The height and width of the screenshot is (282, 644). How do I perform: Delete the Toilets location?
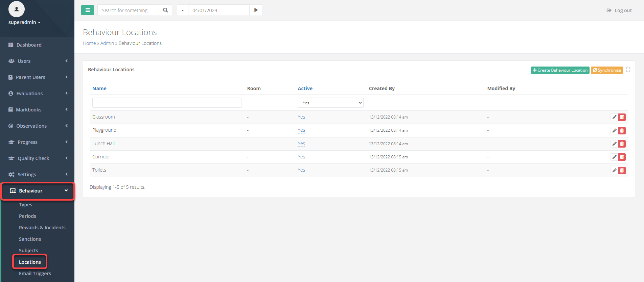coord(622,171)
